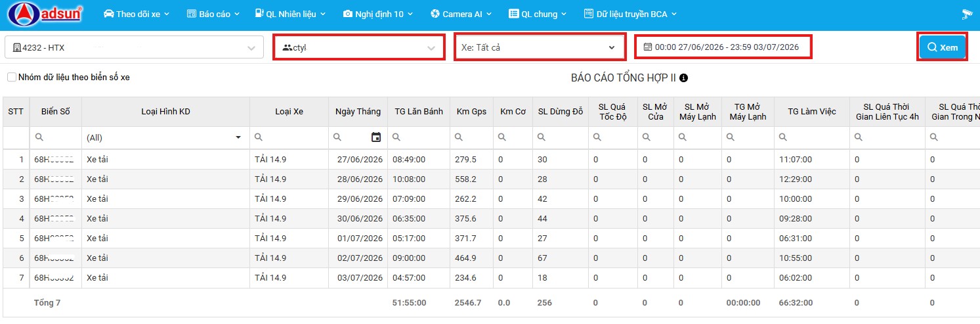
Task: Click the SL Quá Tốc Độ filter search icon
Action: [597, 137]
